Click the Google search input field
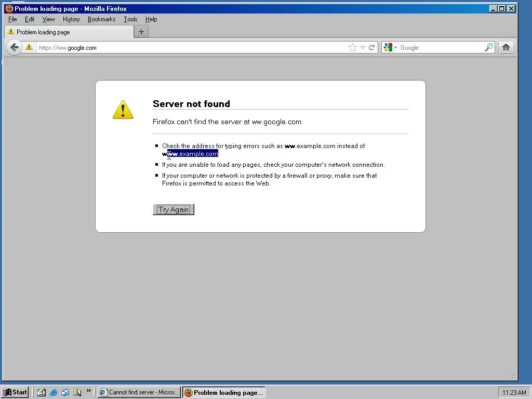Image resolution: width=532 pixels, height=399 pixels. tap(441, 48)
